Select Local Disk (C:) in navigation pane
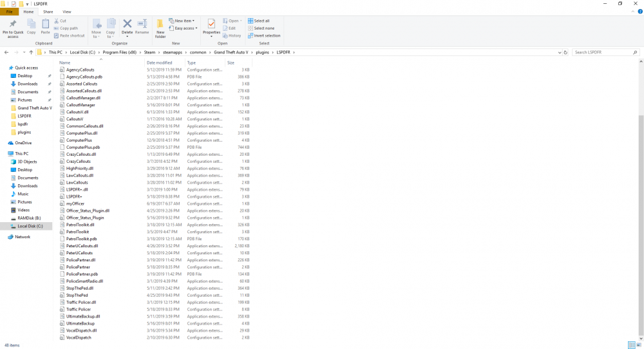 pyautogui.click(x=30, y=226)
